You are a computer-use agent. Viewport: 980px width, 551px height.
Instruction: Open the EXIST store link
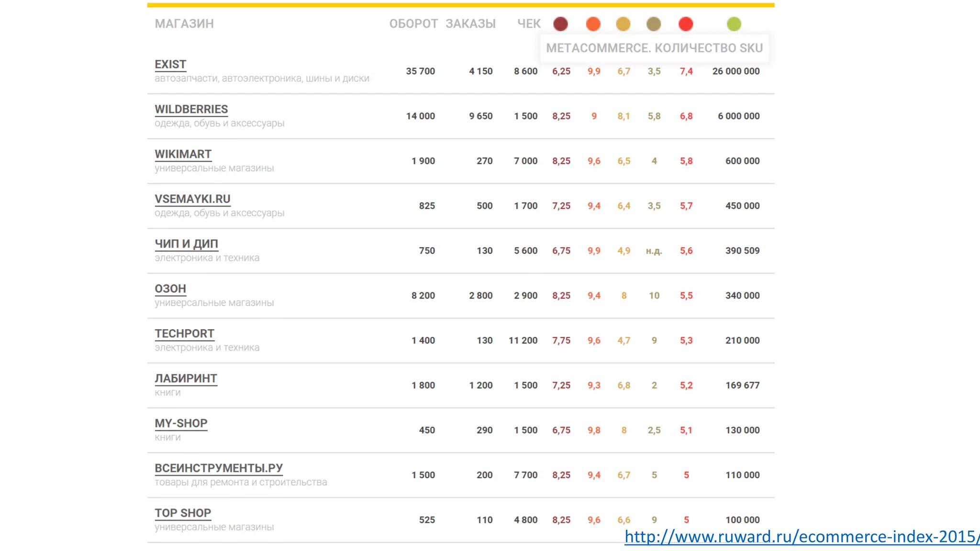[170, 65]
